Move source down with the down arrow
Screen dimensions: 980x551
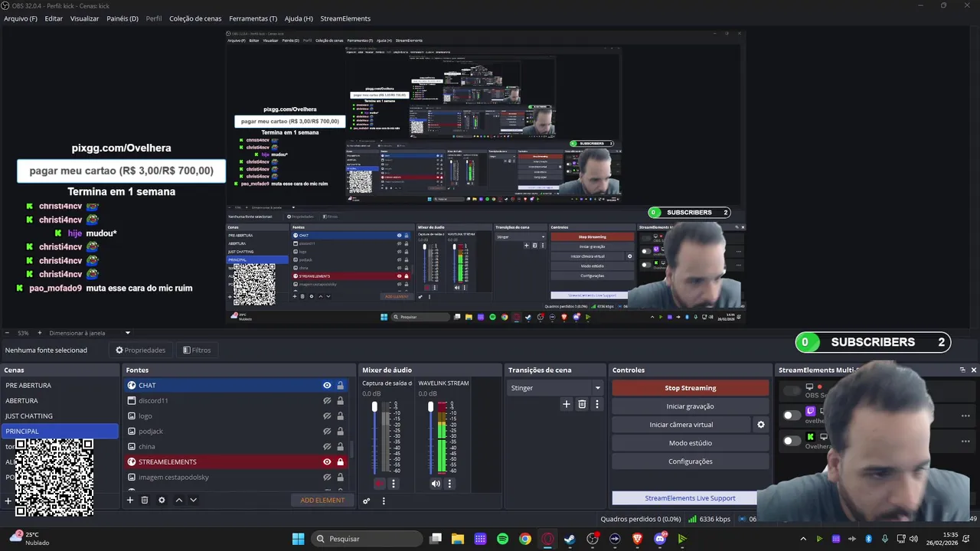click(x=193, y=500)
